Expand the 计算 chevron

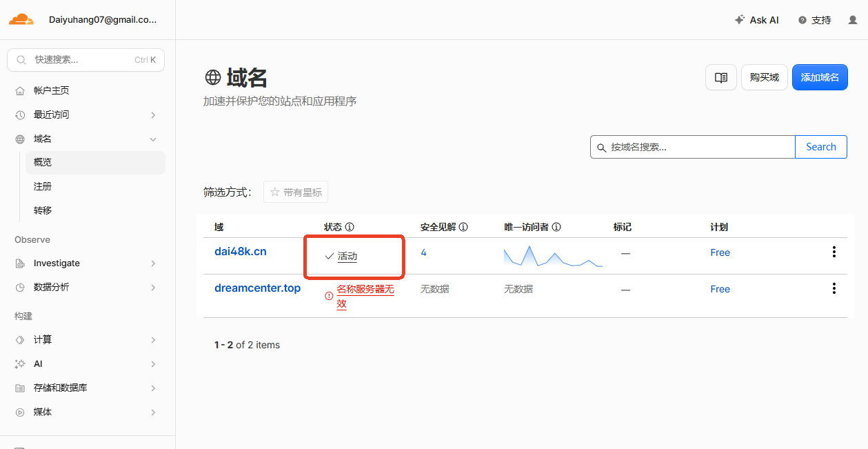click(153, 339)
